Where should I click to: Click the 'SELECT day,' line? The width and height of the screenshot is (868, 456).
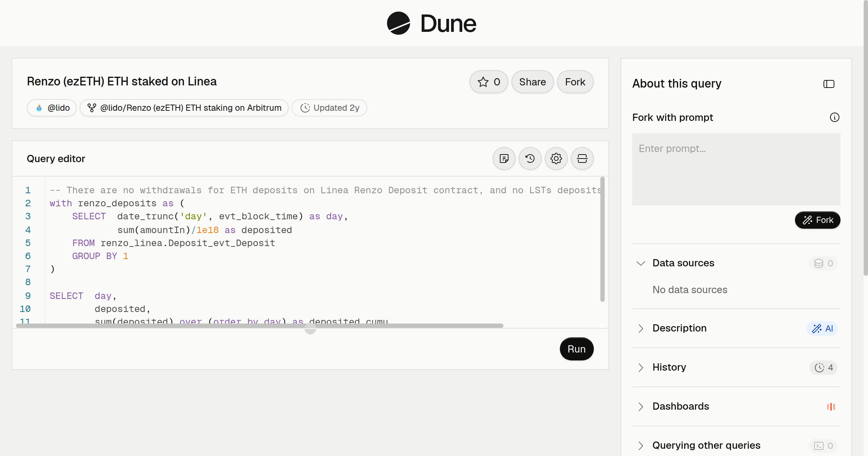(83, 296)
